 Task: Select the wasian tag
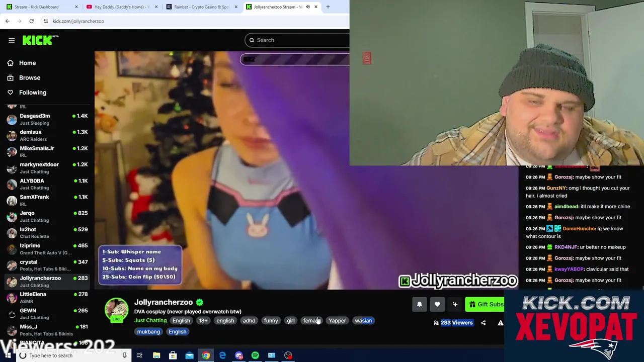coord(363,321)
